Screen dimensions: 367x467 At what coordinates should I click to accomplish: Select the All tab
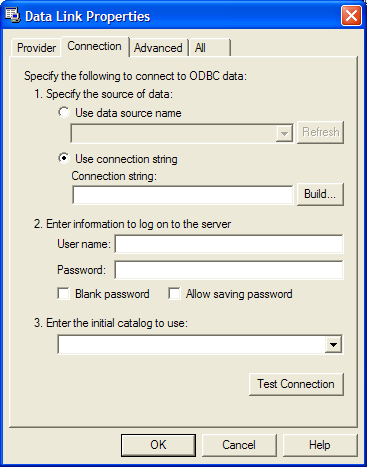click(x=209, y=48)
